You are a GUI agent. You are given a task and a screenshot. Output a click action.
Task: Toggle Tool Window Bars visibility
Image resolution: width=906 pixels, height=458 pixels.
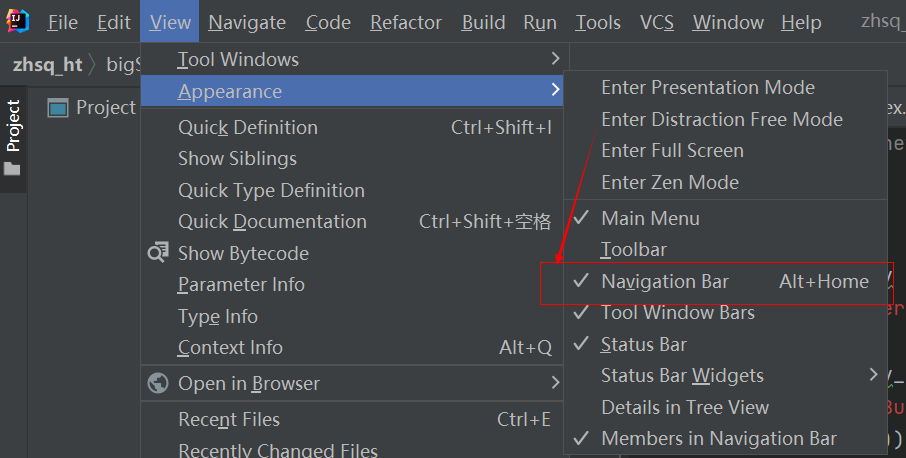677,312
